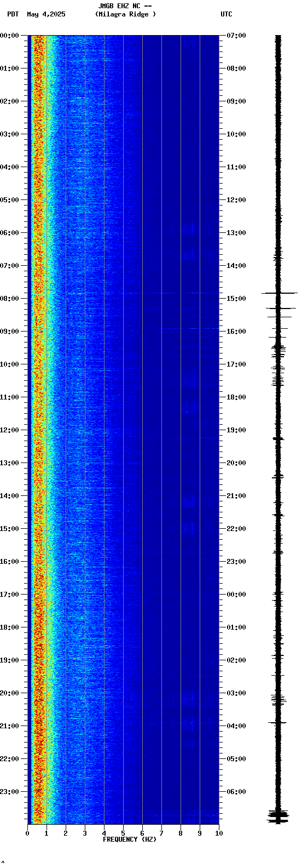Click the 11:00 PDT time label on left axis

(9, 397)
